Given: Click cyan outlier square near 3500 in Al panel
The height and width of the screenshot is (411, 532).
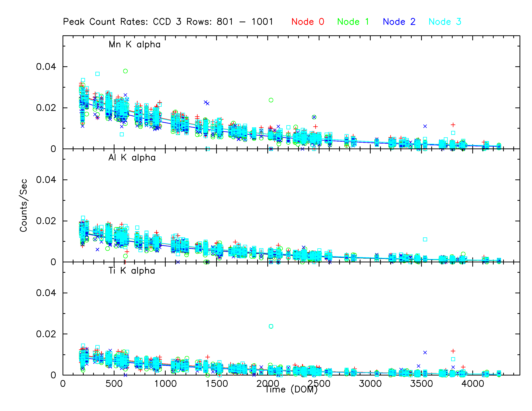Looking at the screenshot, I should pyautogui.click(x=425, y=239).
